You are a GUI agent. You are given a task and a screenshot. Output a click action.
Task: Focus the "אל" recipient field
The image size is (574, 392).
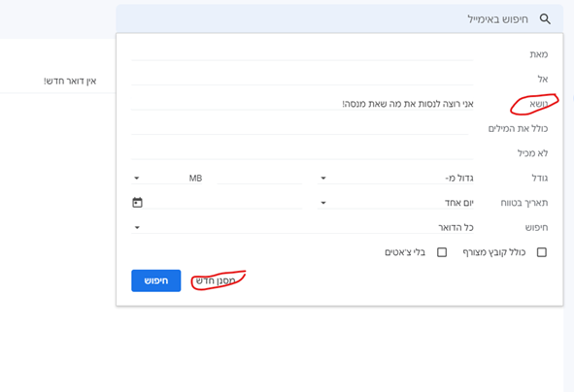click(302, 79)
